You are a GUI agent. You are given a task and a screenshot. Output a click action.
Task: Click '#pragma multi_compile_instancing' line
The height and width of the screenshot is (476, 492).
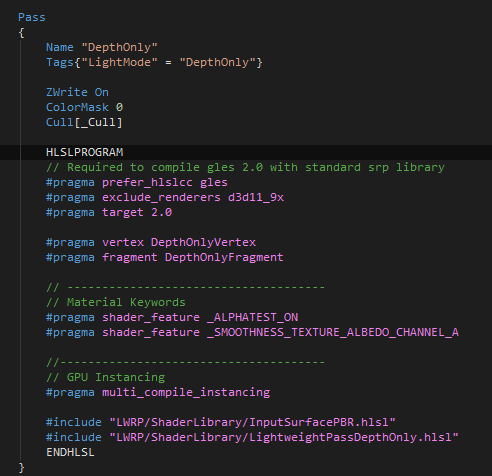click(158, 392)
